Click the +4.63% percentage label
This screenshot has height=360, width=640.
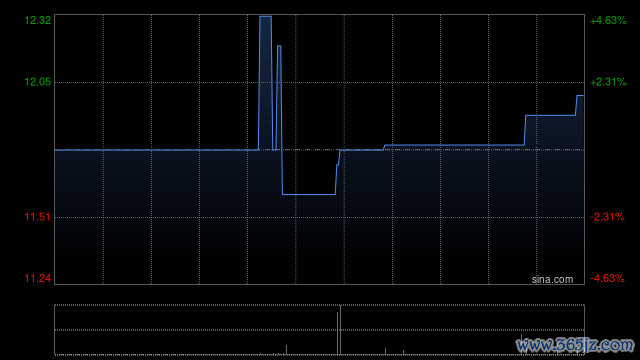608,20
